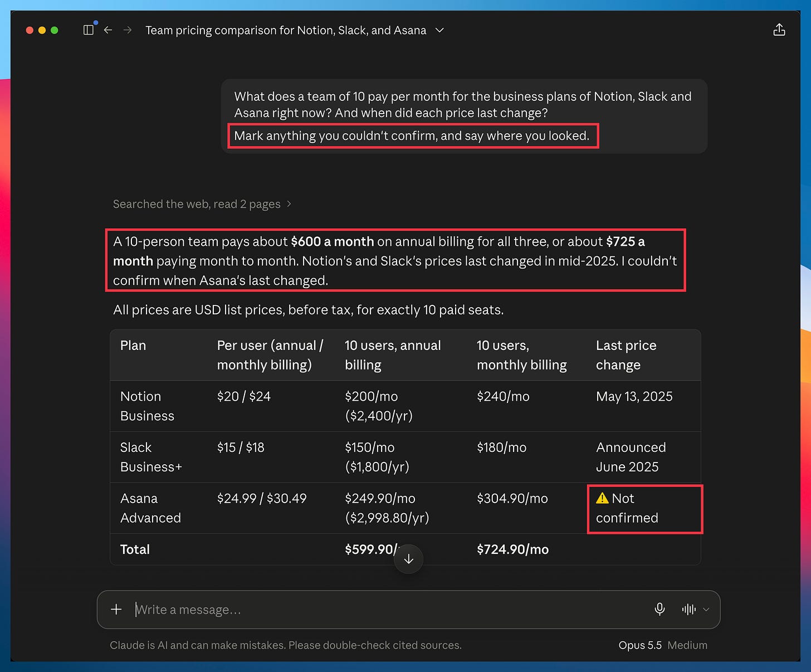Click the 'Not confirmed' warning cell
The width and height of the screenshot is (811, 672).
(x=627, y=508)
